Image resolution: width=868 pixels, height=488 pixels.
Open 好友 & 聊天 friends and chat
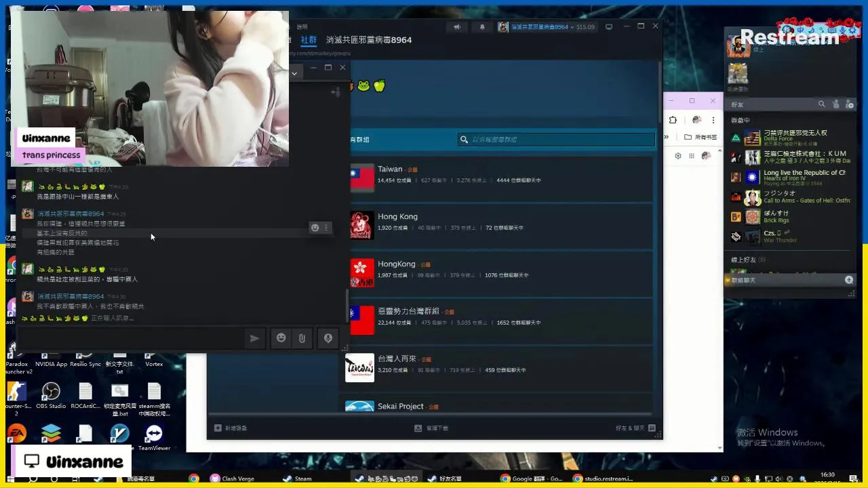635,428
